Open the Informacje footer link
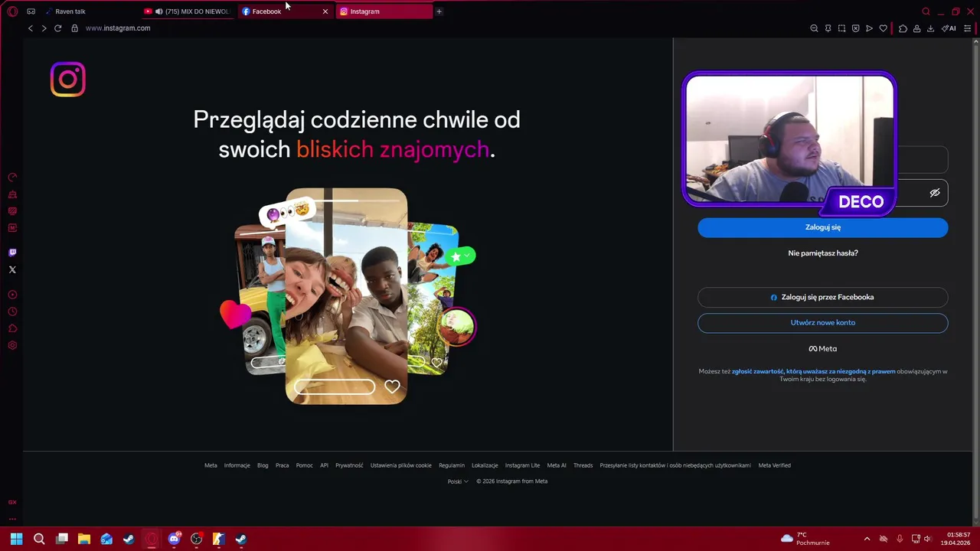 pos(237,465)
